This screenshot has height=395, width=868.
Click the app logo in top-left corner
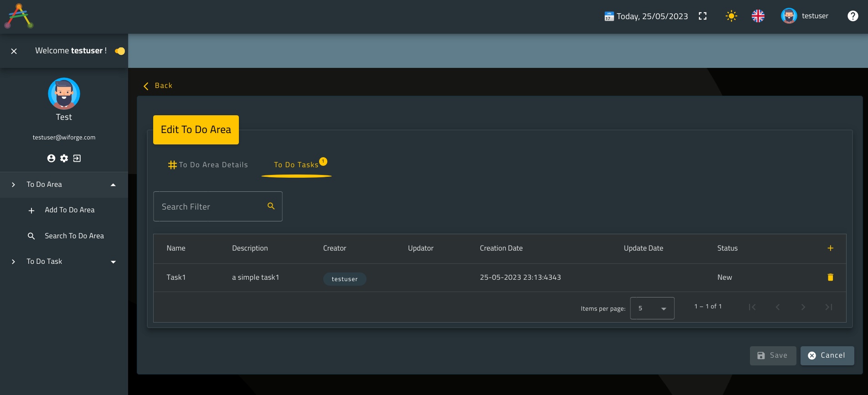[x=19, y=16]
